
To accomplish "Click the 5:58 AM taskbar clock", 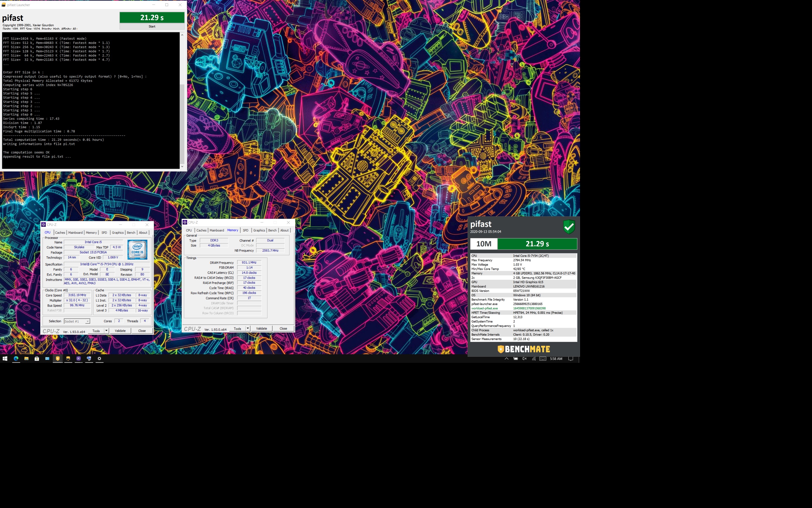I will pyautogui.click(x=556, y=359).
